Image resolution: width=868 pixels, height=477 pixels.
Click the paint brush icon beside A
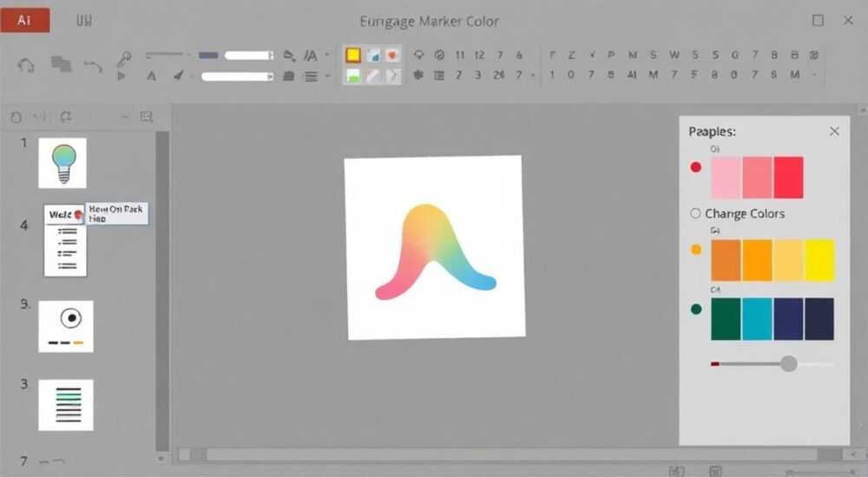pos(179,75)
